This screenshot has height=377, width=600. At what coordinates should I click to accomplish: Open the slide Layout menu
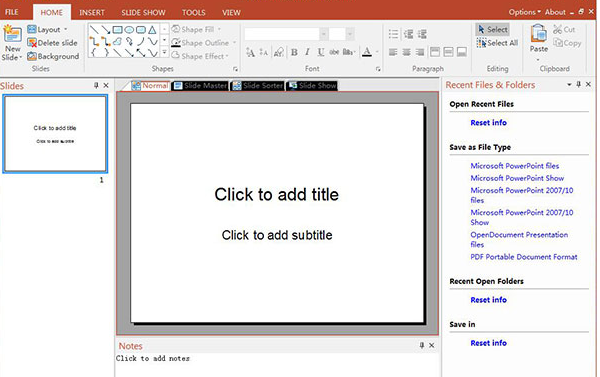coord(47,29)
